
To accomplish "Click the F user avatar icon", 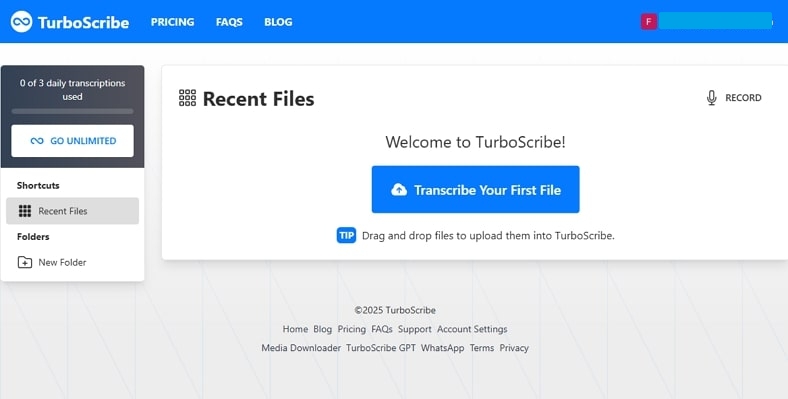I will click(649, 22).
